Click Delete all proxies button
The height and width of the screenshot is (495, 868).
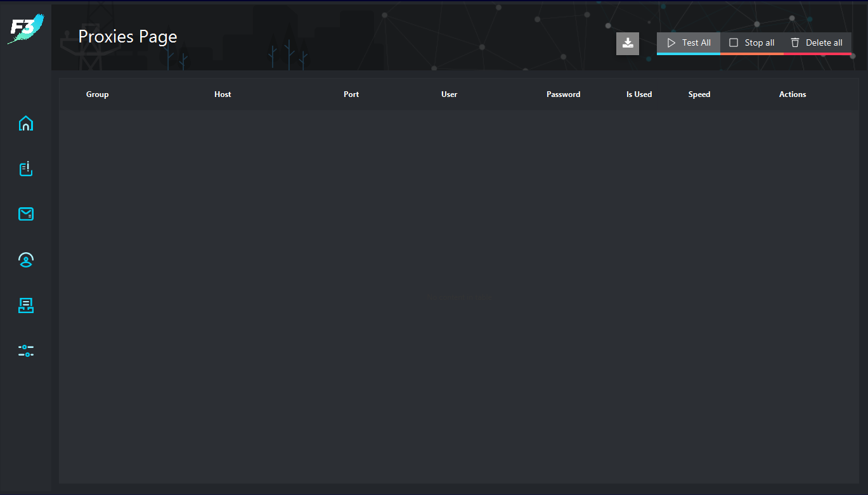pyautogui.click(x=817, y=43)
